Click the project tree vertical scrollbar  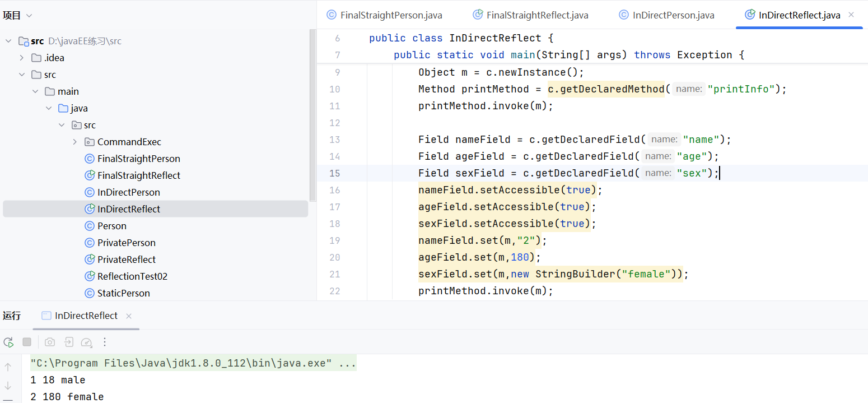point(312,112)
